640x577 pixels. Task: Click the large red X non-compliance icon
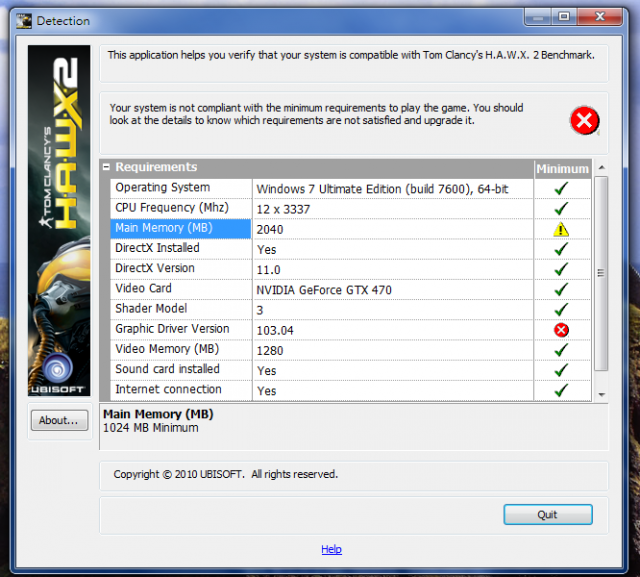[584, 120]
